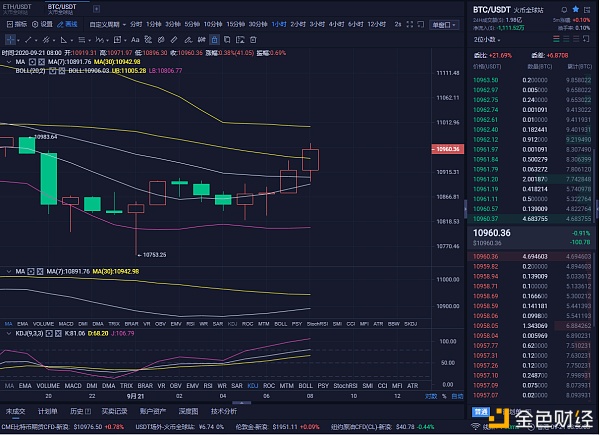This screenshot has width=600, height=435.
Task: Click the image snapshot icon beside trash
Action: 240,39
